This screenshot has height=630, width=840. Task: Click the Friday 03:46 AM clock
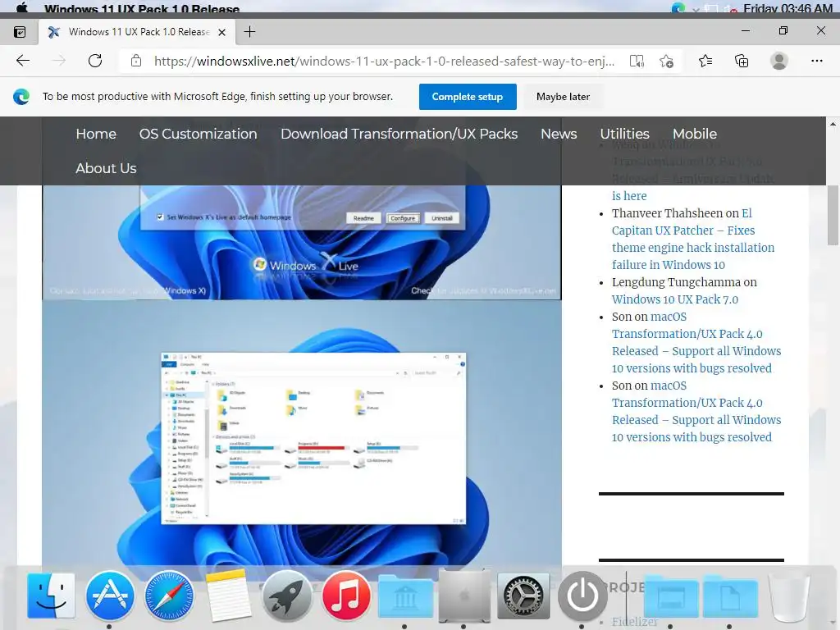pos(787,8)
